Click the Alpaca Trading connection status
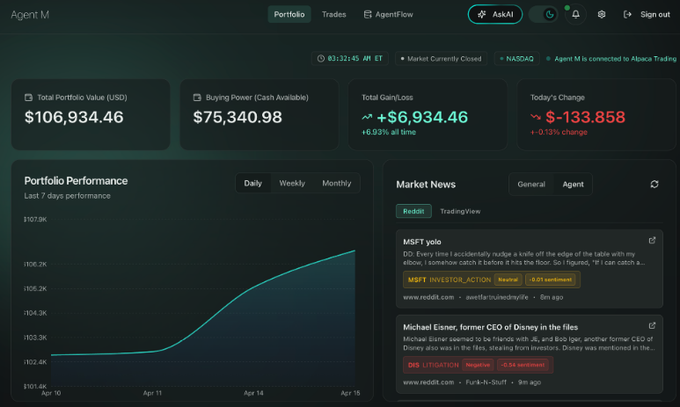Screen dimensions: 680x407 coord(611,59)
